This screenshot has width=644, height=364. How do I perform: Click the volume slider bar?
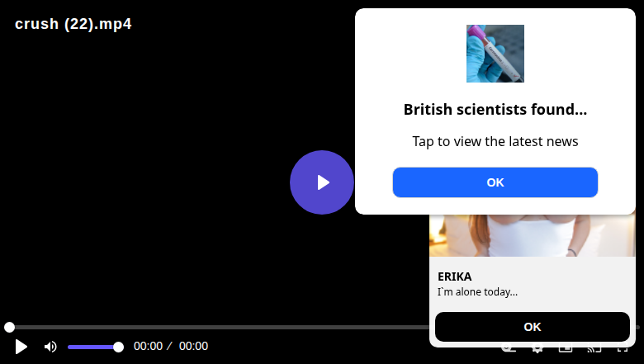92,347
